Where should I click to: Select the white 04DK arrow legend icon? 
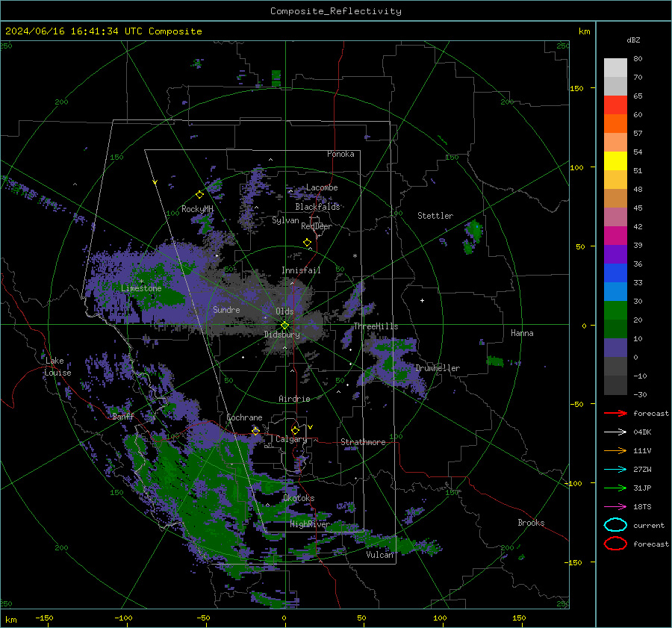coord(615,432)
